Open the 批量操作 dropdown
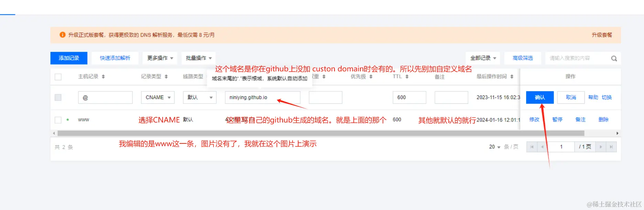The width and height of the screenshot is (644, 210). [x=199, y=58]
